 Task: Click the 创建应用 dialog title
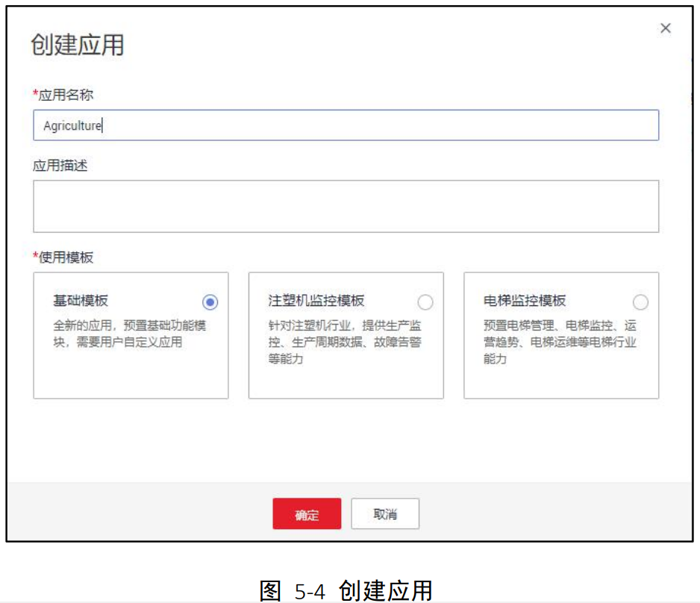coord(77,45)
